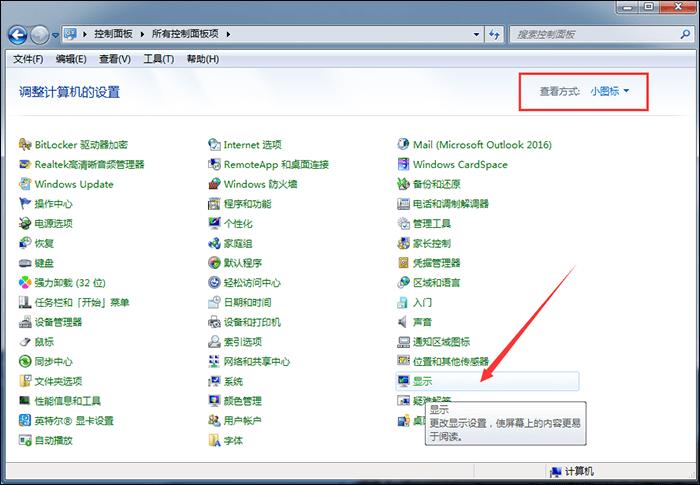
Task: Click the Realtek高清晰音频管理器 icon
Action: pyautogui.click(x=25, y=164)
